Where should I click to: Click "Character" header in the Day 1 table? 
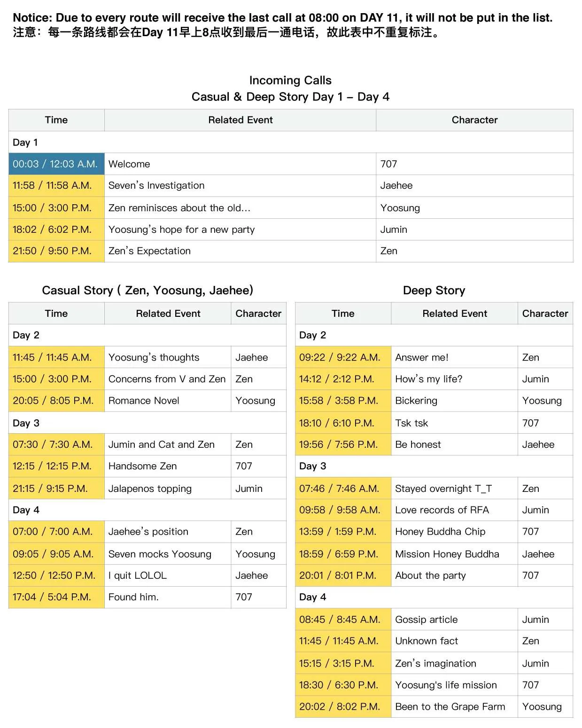click(x=474, y=120)
